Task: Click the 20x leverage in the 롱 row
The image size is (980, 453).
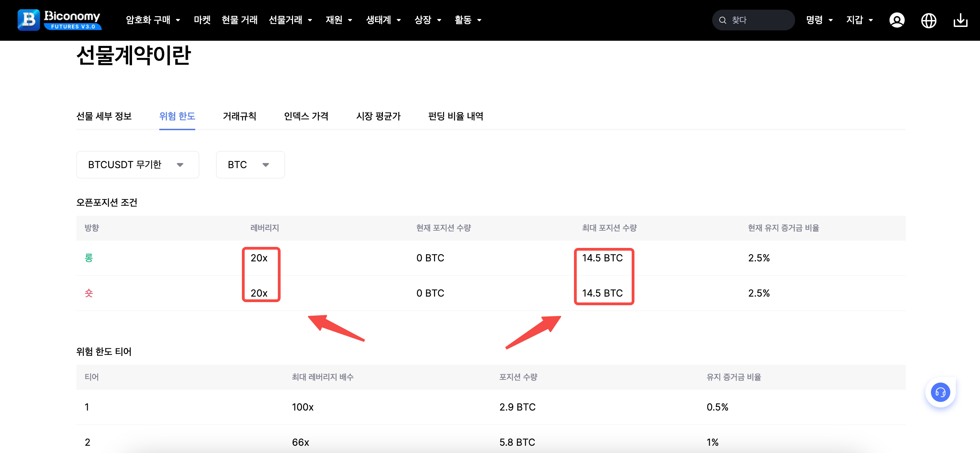Action: (x=259, y=258)
